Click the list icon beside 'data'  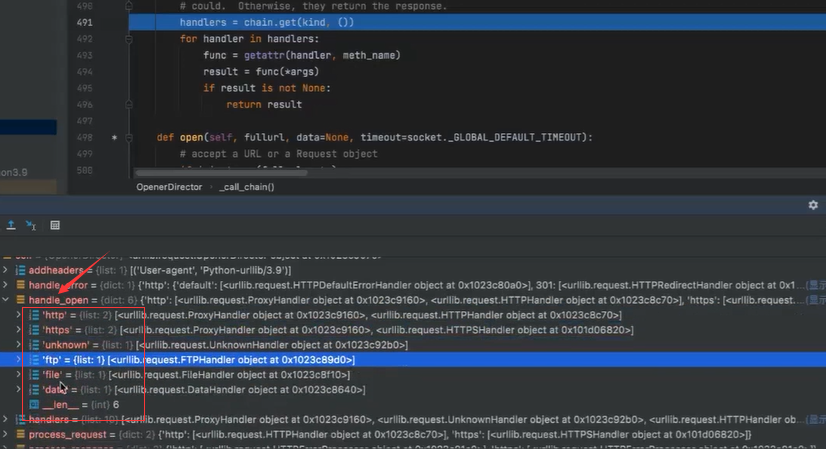[x=34, y=389]
